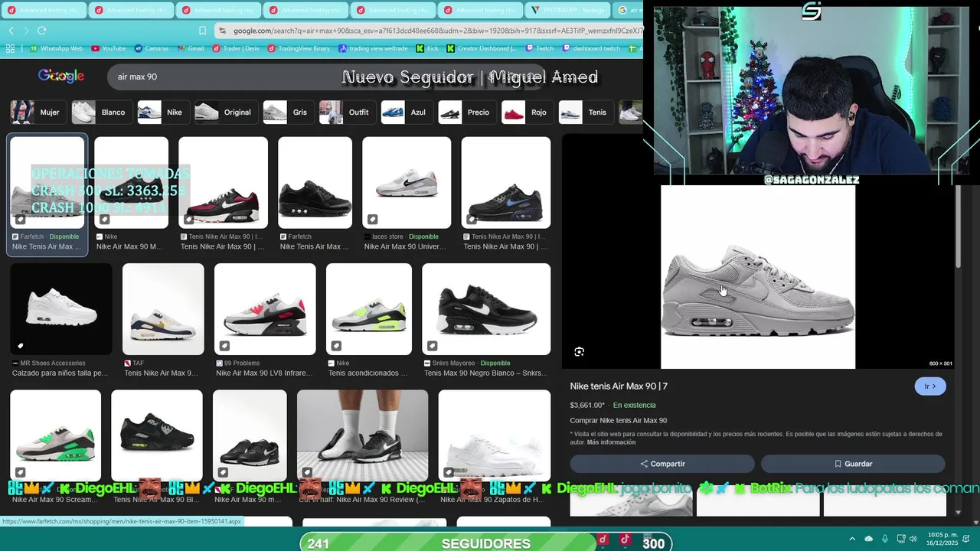
Task: Open site information icon beside the URL
Action: coord(222,31)
